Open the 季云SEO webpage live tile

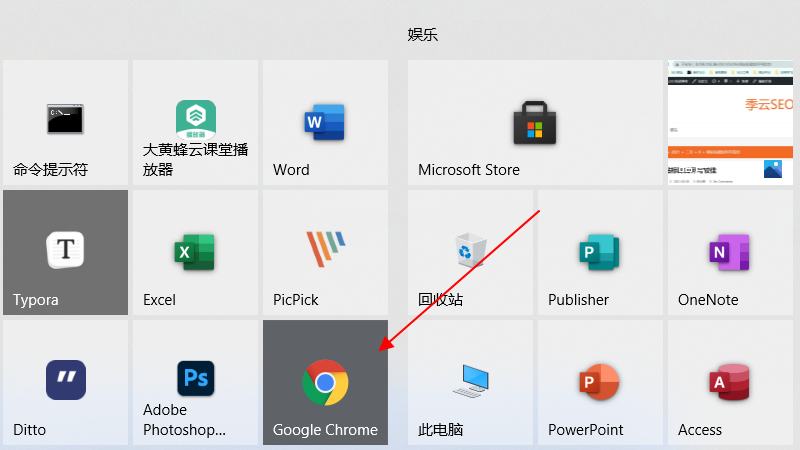tap(731, 122)
